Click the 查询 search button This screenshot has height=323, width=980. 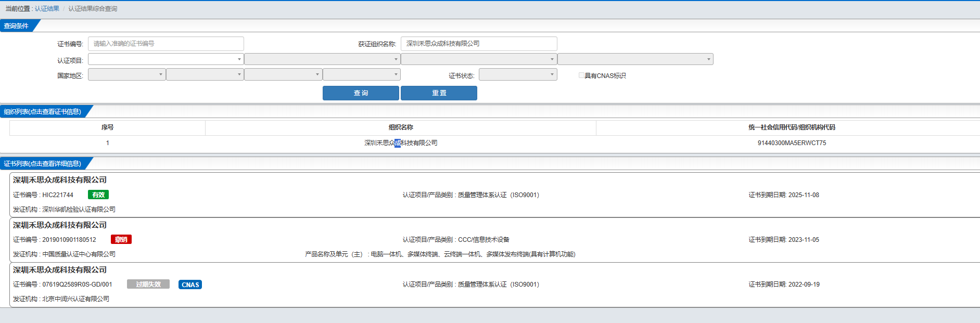[361, 93]
